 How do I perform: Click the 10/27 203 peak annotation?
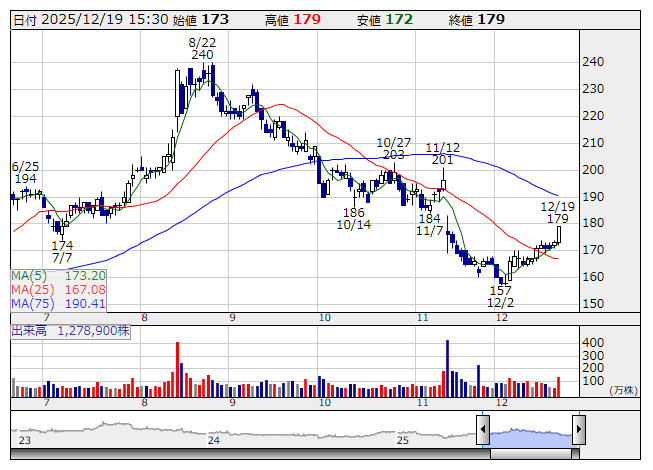coord(394,149)
